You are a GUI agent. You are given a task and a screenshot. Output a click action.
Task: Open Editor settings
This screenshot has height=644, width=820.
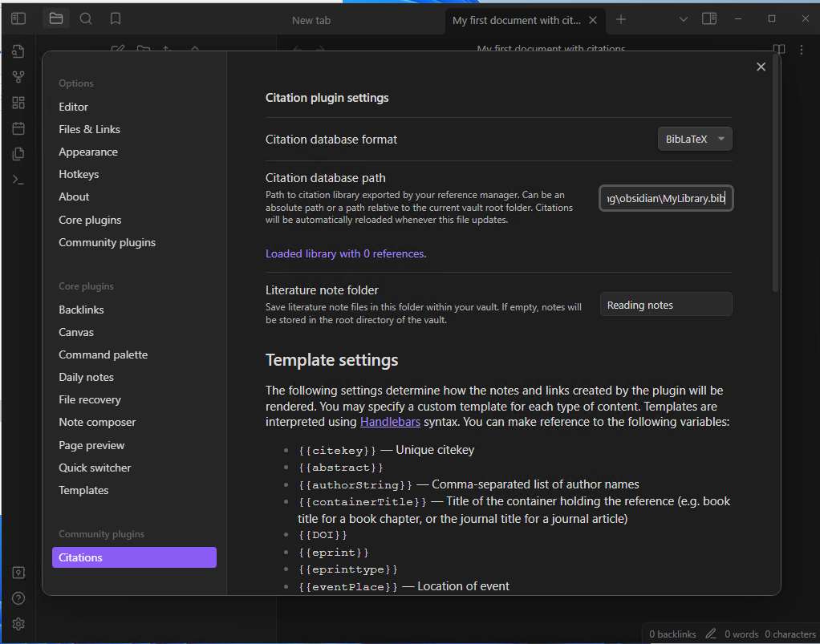pyautogui.click(x=73, y=107)
